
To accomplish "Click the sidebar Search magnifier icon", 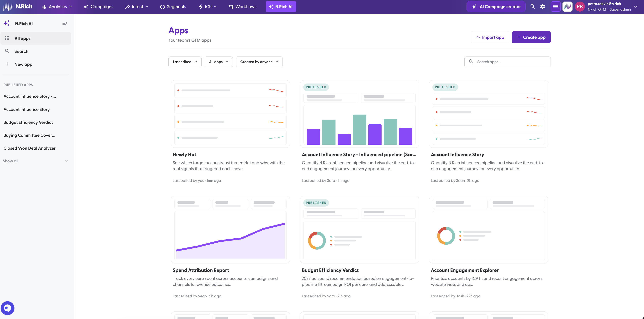I will [x=7, y=51].
